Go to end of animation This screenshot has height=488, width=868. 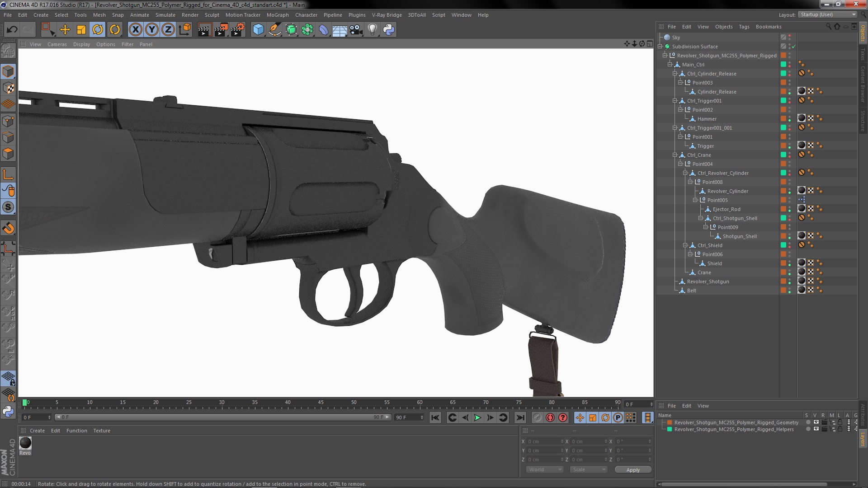pos(520,418)
